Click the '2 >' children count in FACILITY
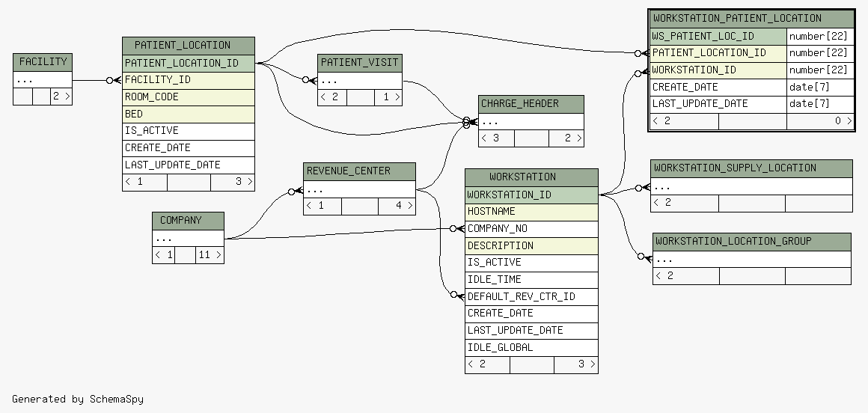Screen dimensions: 868x413 click(x=61, y=97)
